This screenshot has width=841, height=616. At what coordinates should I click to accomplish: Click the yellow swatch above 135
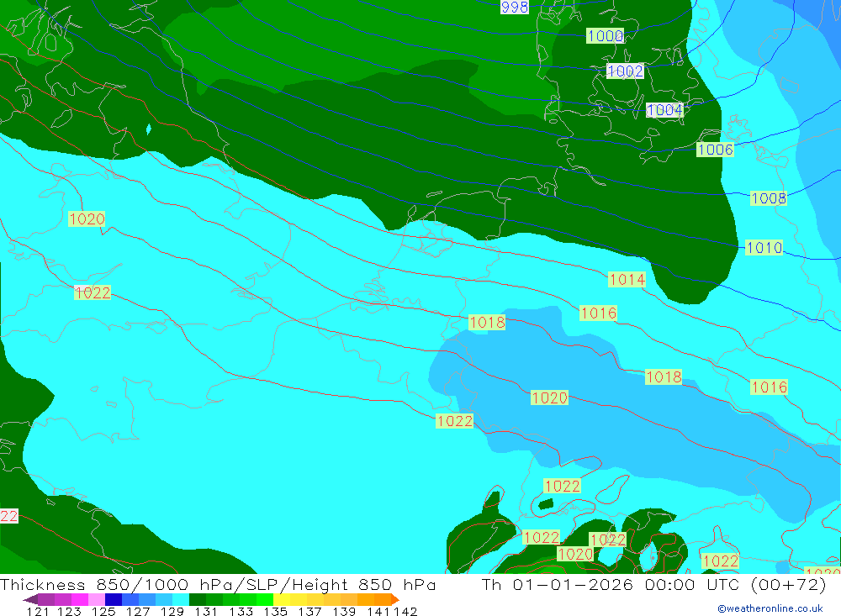coord(282,599)
